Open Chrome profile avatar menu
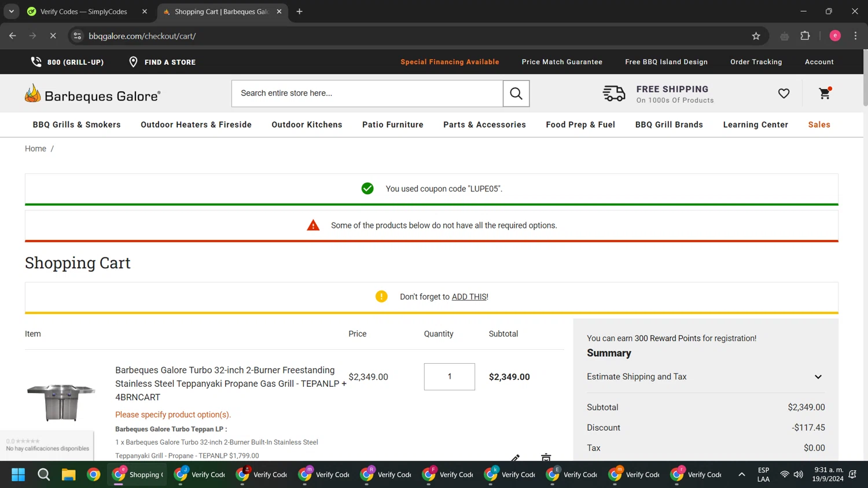 click(x=835, y=36)
